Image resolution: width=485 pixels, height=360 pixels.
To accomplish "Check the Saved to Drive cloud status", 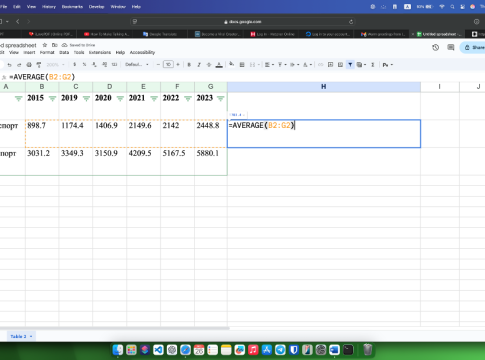I will 79,45.
